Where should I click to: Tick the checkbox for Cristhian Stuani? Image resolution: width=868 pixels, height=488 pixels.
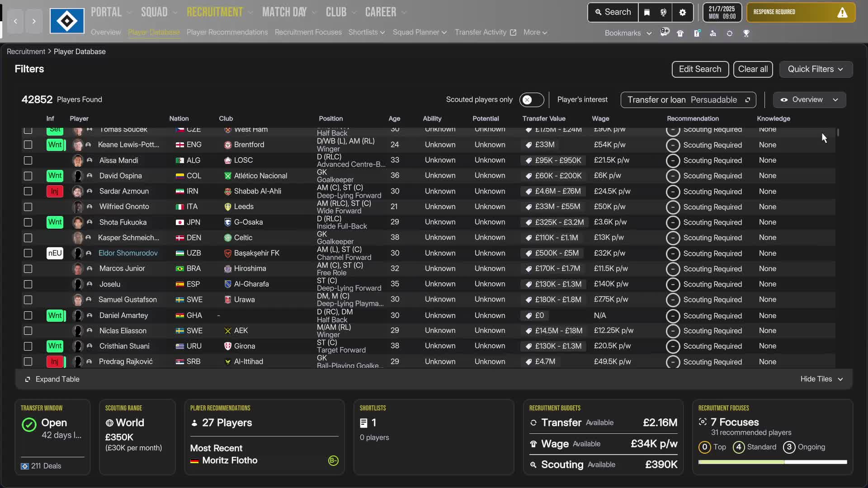pyautogui.click(x=28, y=346)
